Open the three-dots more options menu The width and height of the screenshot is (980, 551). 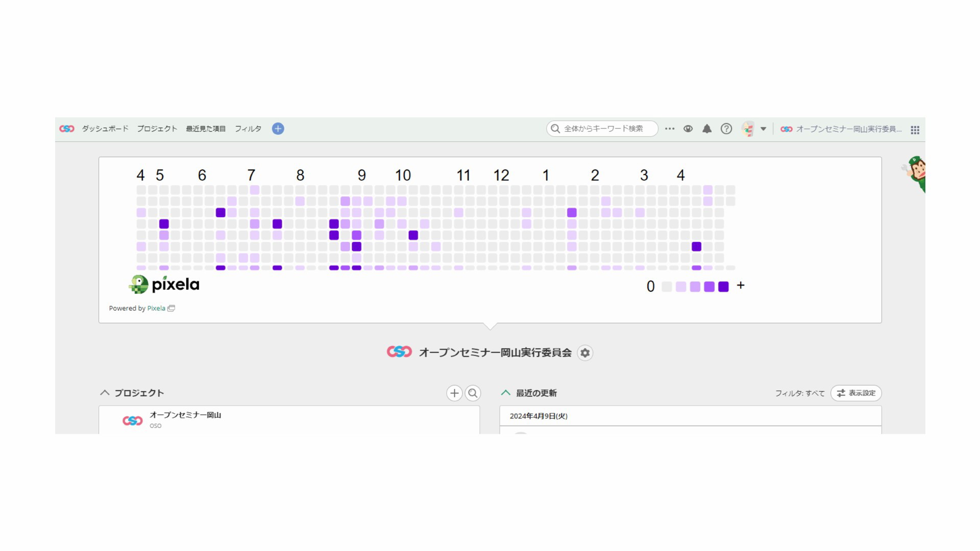[x=670, y=129]
